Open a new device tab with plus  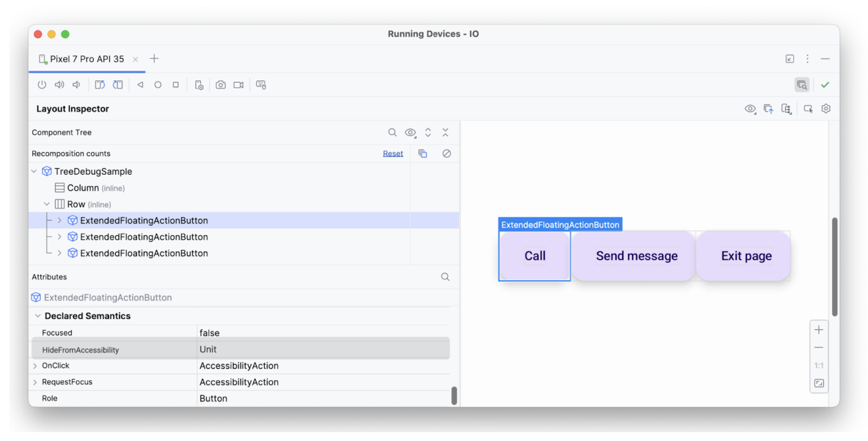154,58
